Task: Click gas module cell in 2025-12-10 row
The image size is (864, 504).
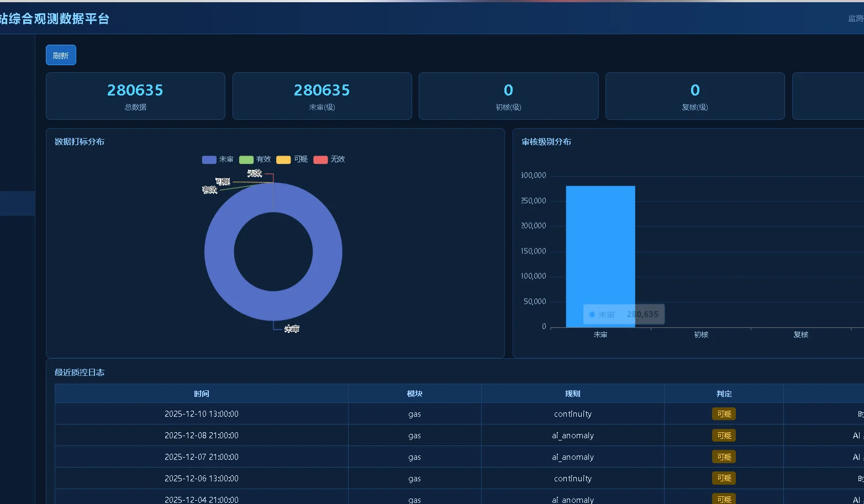Action: (x=415, y=414)
